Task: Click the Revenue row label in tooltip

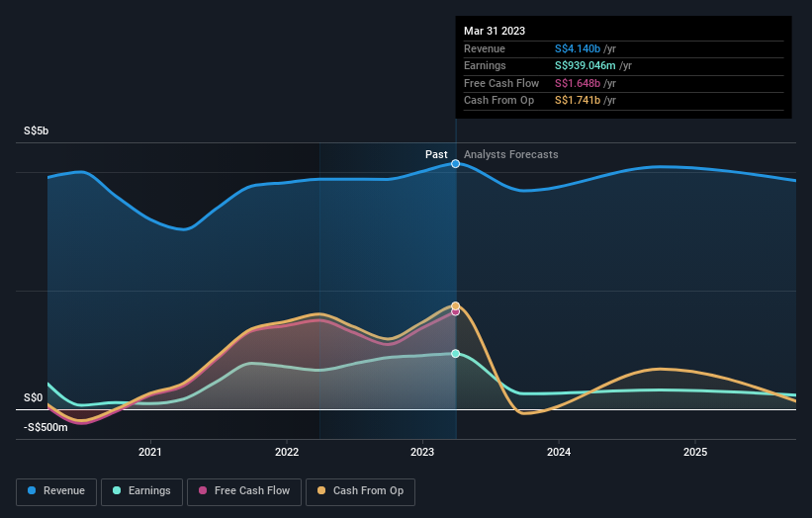Action: pos(485,48)
